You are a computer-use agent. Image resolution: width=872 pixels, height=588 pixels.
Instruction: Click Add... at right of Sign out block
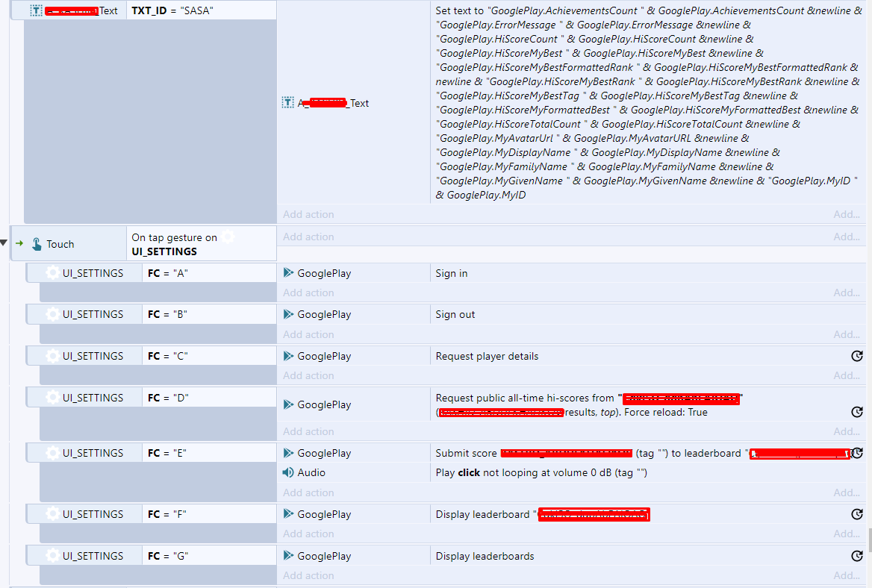[x=847, y=334]
